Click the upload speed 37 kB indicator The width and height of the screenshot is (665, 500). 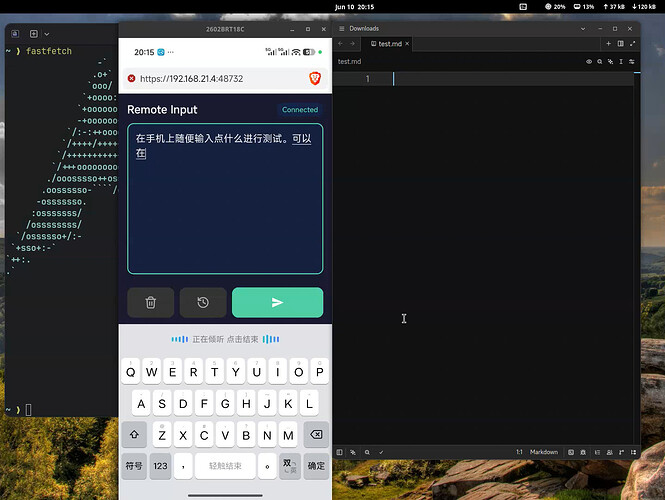pos(614,6)
